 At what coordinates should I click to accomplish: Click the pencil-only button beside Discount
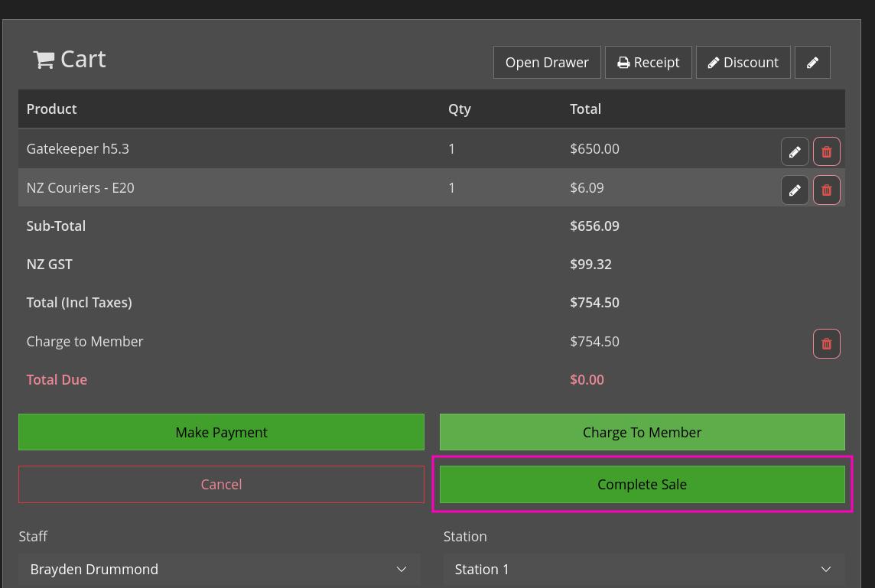pyautogui.click(x=812, y=63)
